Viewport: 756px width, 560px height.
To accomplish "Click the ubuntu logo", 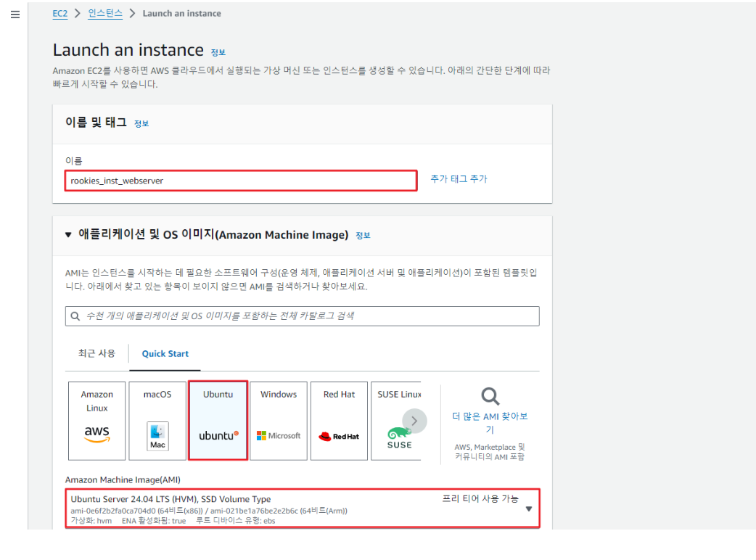I will (218, 435).
